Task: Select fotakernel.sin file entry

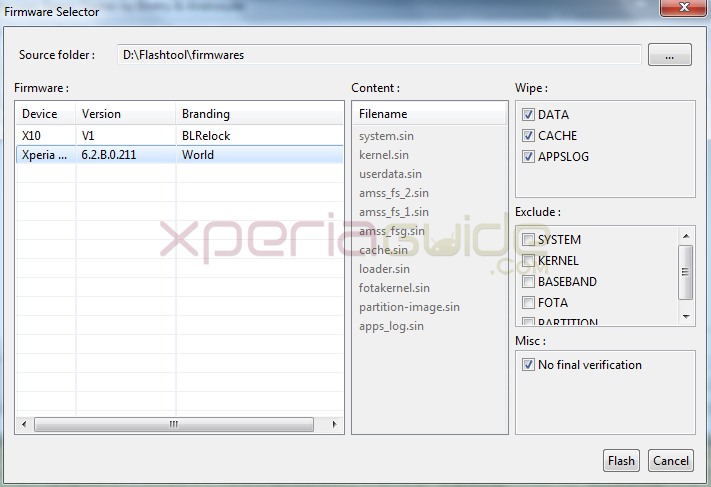Action: tap(394, 288)
